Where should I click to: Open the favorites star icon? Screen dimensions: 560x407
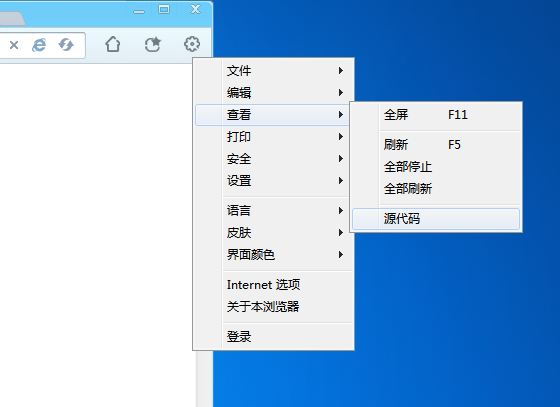(153, 44)
